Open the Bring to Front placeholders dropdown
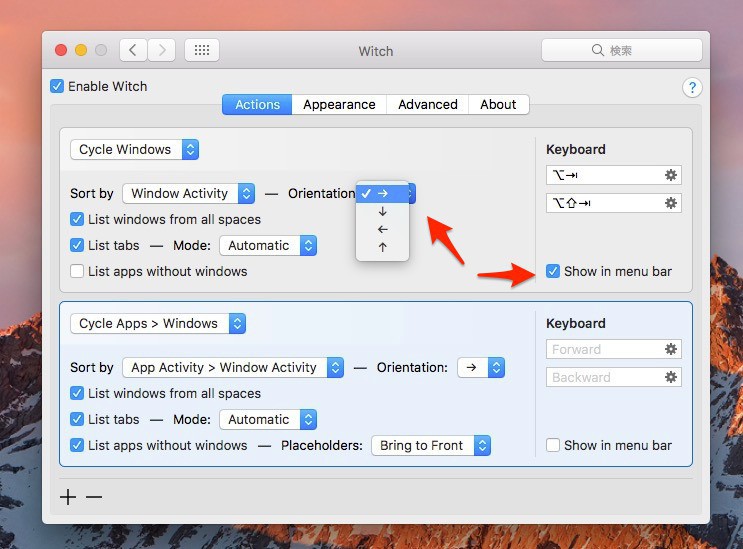The height and width of the screenshot is (549, 743). pyautogui.click(x=431, y=446)
